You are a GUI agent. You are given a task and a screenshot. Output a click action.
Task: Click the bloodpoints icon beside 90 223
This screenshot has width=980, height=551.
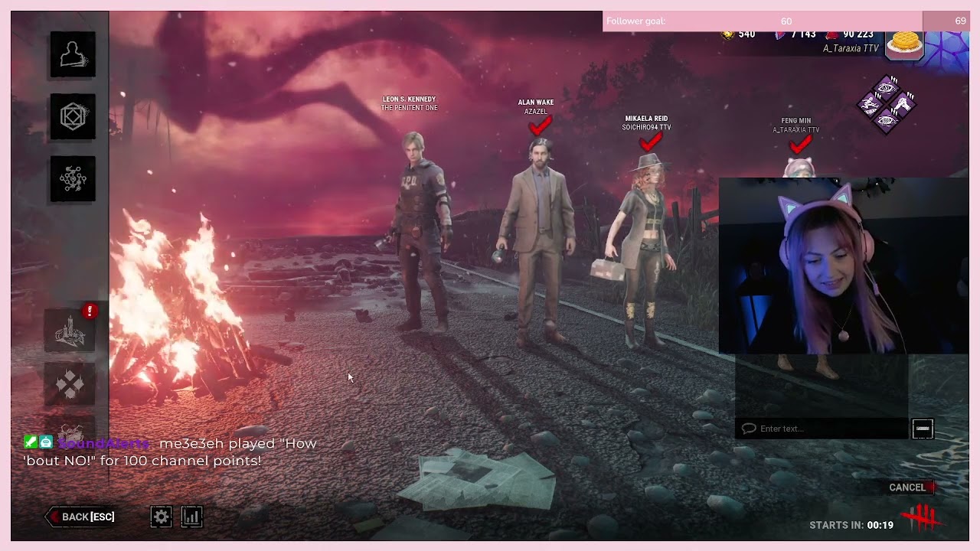[x=832, y=34]
